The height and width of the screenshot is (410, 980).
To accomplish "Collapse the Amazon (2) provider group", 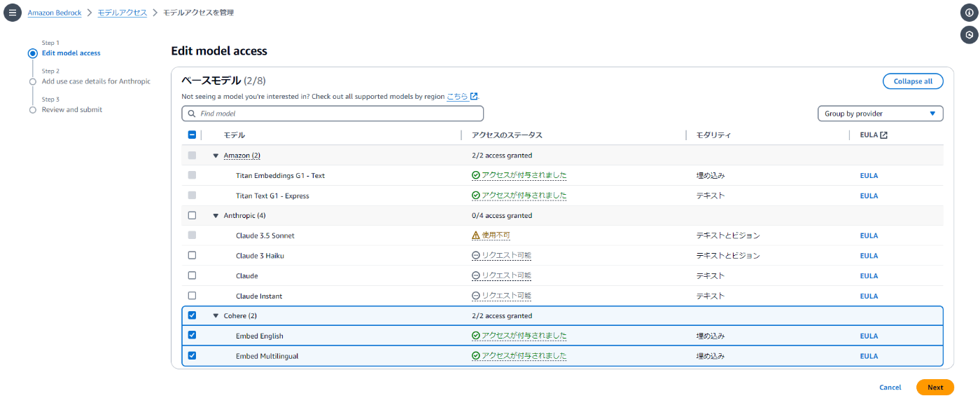I will pos(216,156).
